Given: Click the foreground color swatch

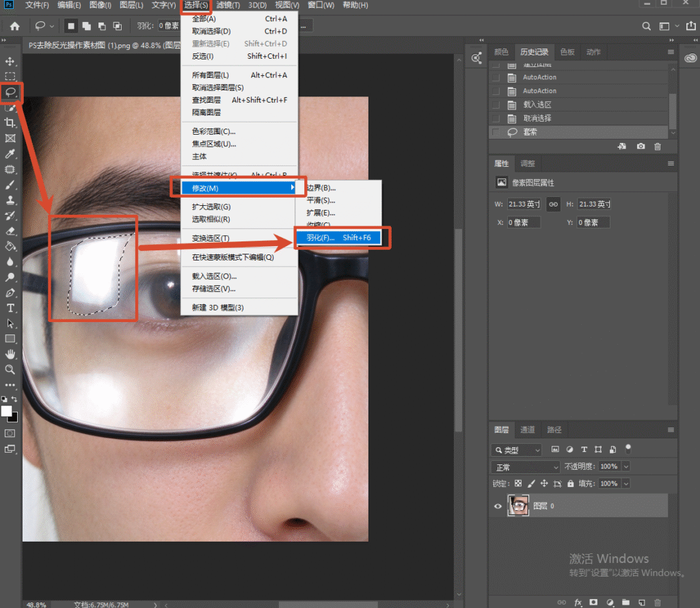Looking at the screenshot, I should pos(5,410).
